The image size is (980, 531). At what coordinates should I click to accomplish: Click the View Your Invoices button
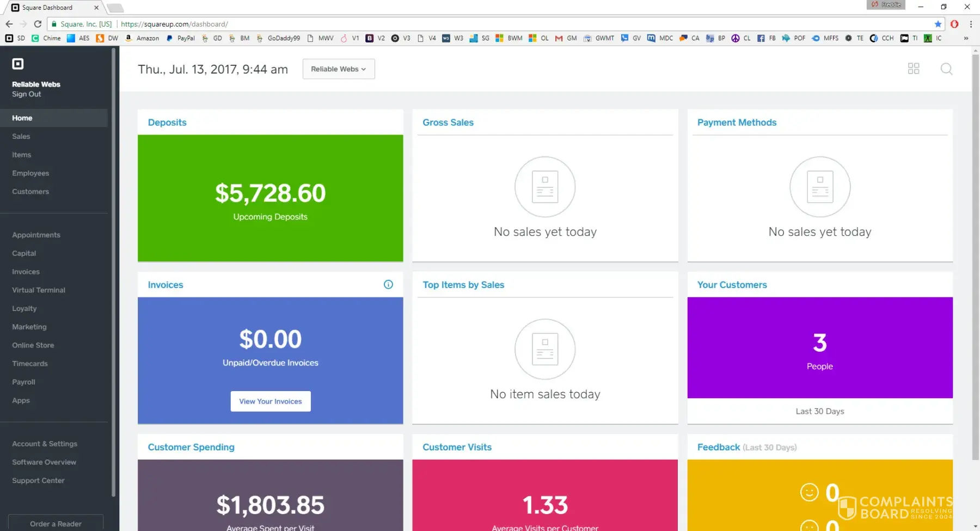pyautogui.click(x=270, y=401)
